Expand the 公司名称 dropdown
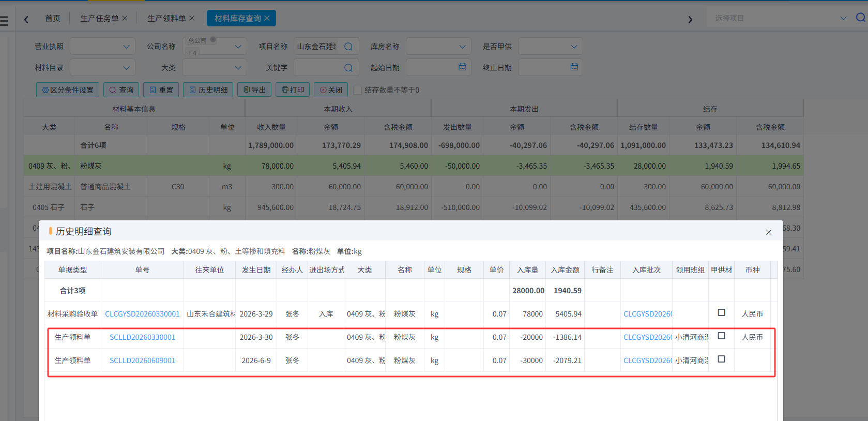Screen dimensions: 868x421 pyautogui.click(x=238, y=47)
